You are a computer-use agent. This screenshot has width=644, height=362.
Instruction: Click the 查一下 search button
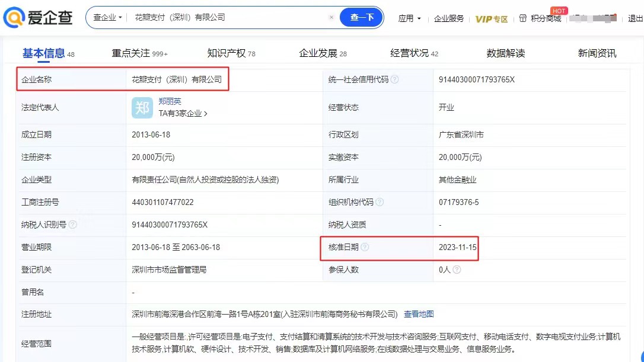pyautogui.click(x=362, y=17)
